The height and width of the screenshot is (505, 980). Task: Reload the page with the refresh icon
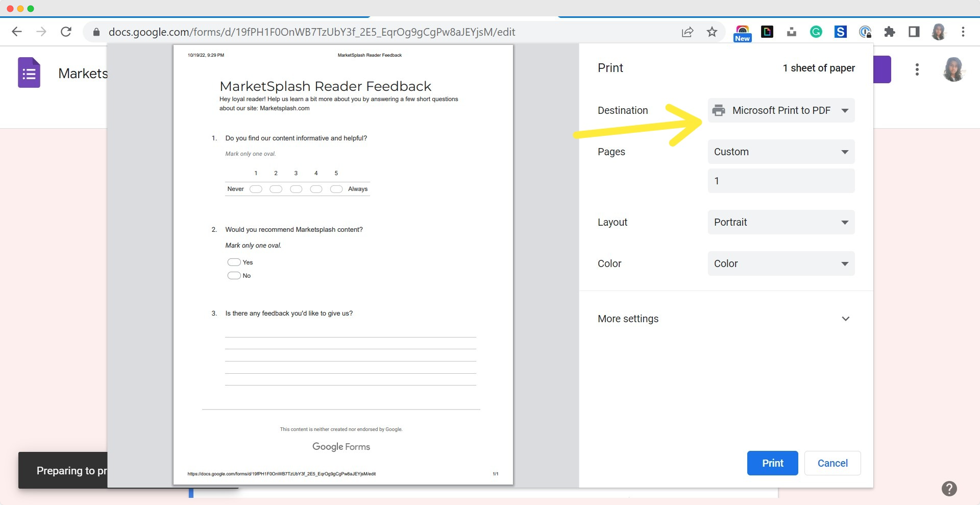[x=66, y=32]
